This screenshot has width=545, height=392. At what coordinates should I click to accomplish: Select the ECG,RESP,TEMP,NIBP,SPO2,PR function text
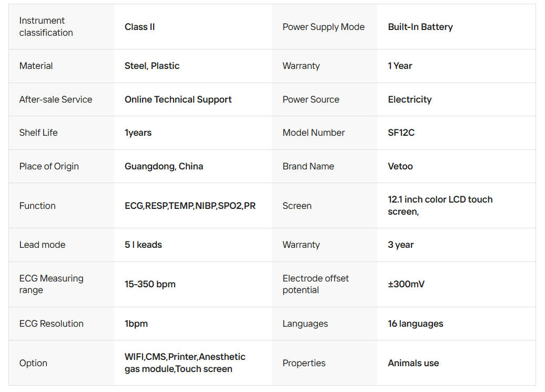(190, 206)
